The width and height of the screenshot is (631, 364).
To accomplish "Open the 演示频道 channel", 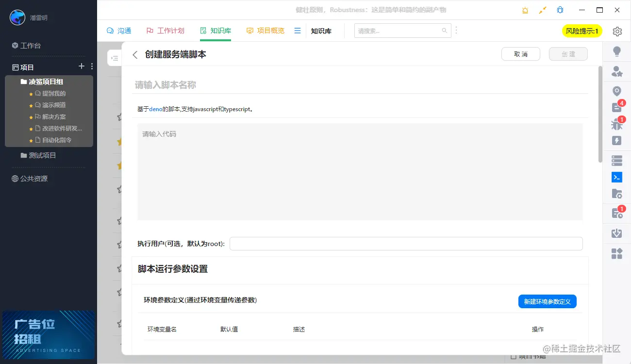I will pos(50,105).
